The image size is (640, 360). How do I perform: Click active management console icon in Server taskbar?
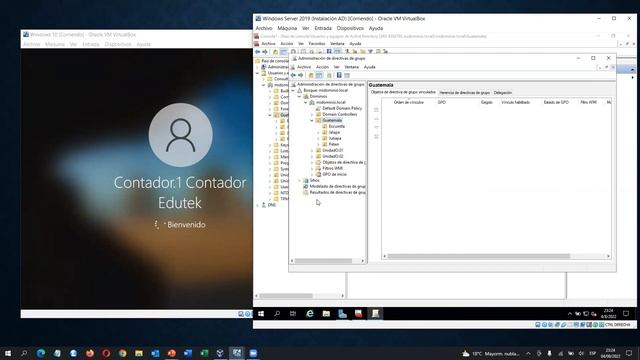(375, 313)
